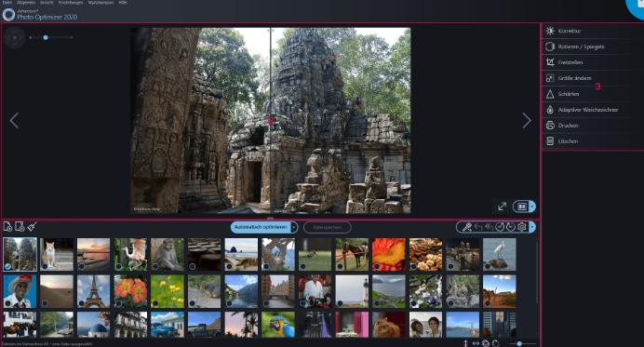Click the split before/after view icon
The image size is (644, 347).
click(521, 207)
